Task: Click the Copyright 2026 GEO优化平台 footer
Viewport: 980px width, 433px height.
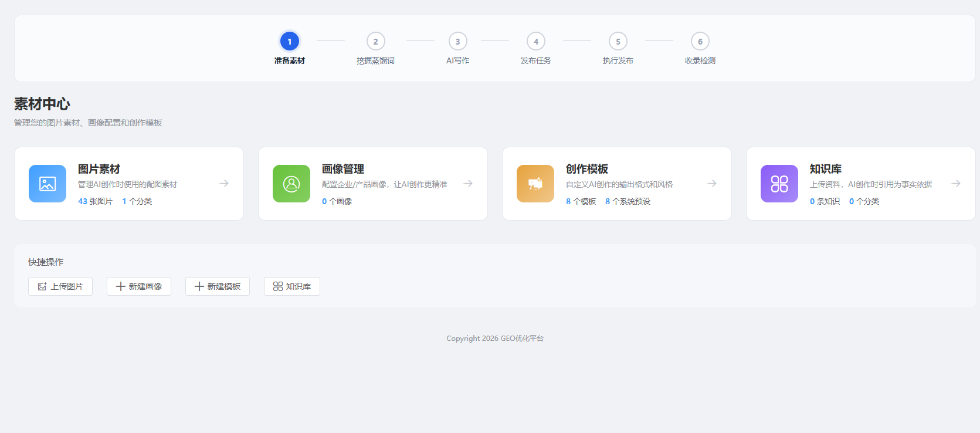Action: pos(495,339)
